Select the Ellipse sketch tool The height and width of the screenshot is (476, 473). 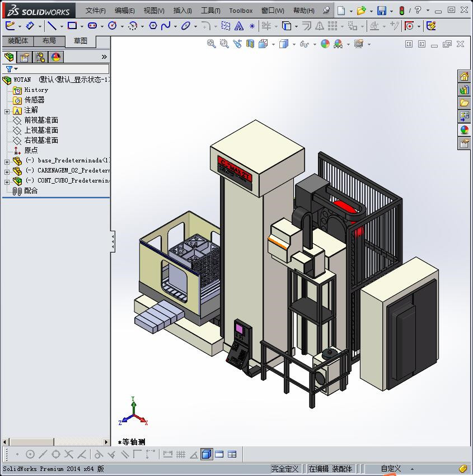pyautogui.click(x=186, y=26)
